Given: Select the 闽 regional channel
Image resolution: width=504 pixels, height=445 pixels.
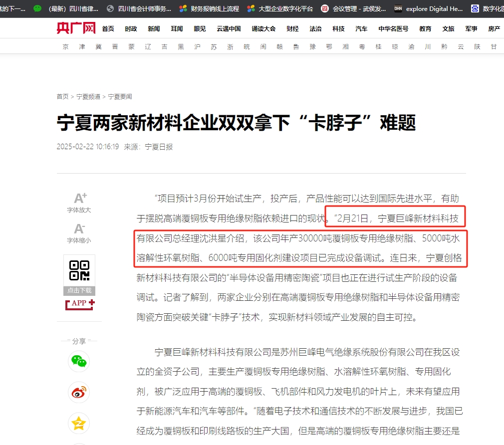Looking at the screenshot, I should coord(263,46).
